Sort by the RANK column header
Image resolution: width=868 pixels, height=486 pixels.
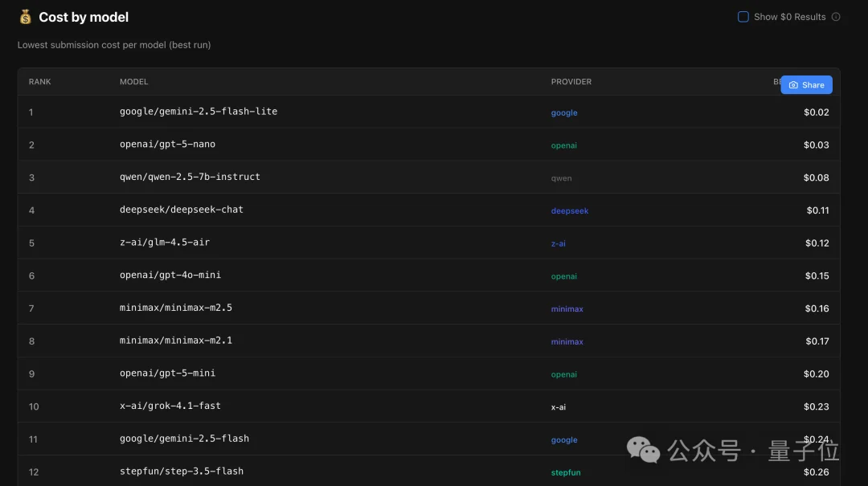(40, 82)
